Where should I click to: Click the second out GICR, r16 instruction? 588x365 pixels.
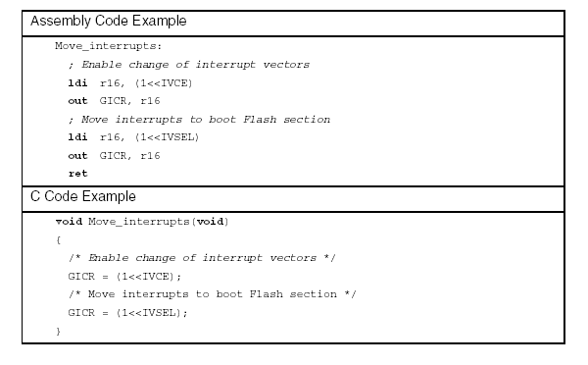pyautogui.click(x=114, y=156)
